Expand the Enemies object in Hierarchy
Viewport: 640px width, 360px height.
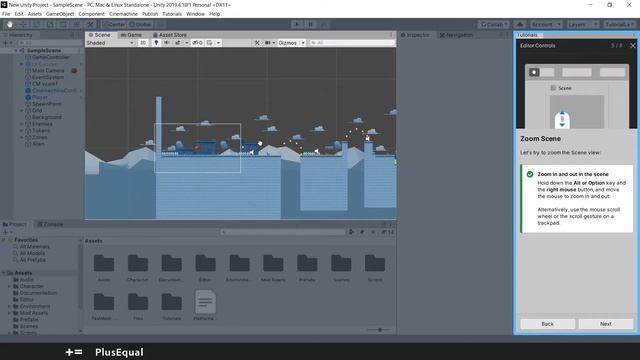click(22, 124)
